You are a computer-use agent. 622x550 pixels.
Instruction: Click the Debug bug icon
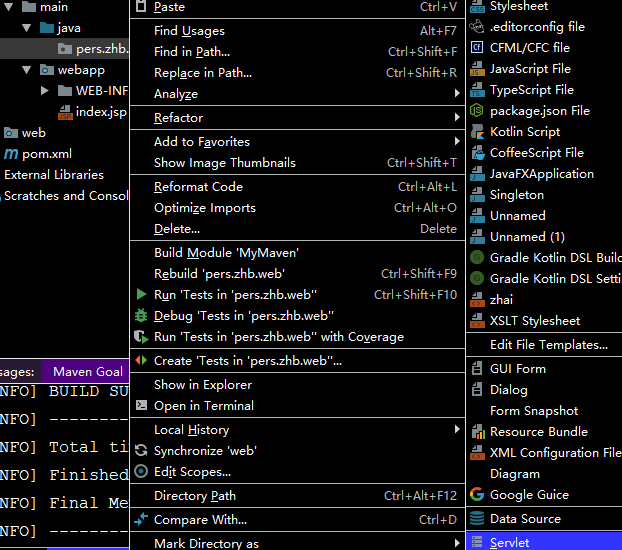[x=141, y=315]
